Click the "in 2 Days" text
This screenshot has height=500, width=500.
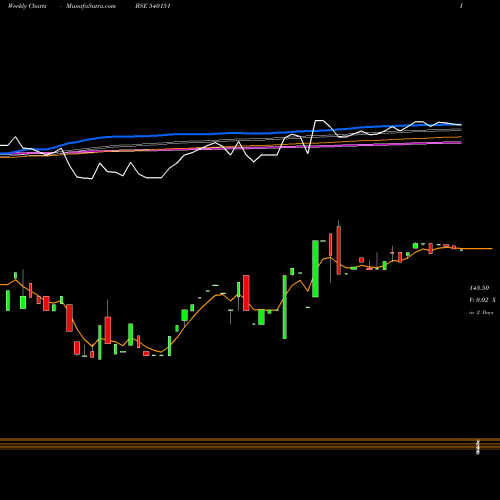(x=481, y=312)
